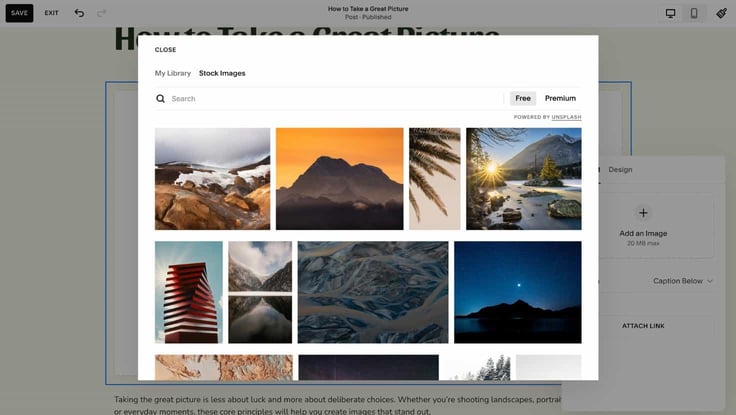
Task: Select the Stock Images tab
Action: click(x=222, y=73)
